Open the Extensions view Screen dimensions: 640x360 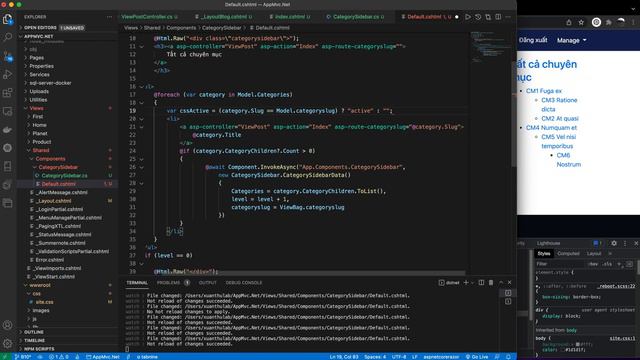point(7,93)
